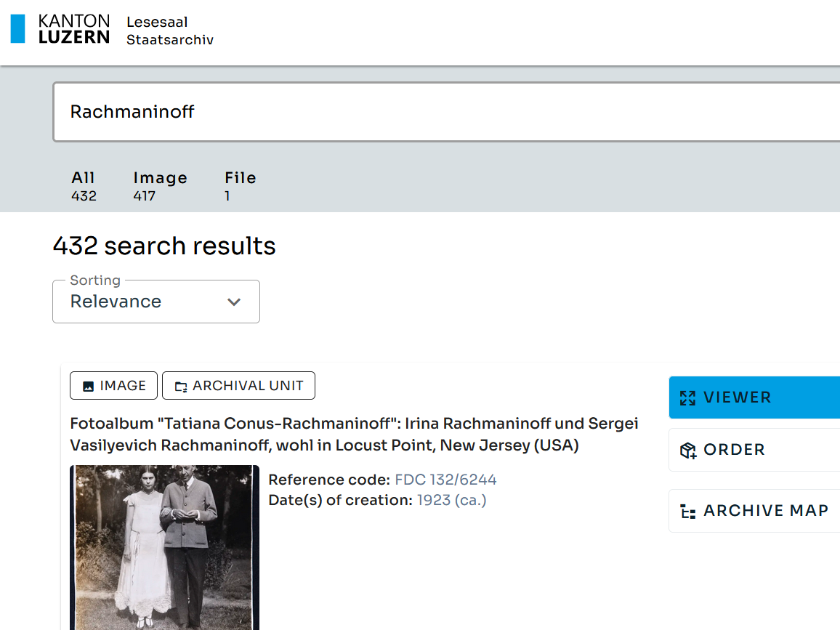
Task: Filter results by the Image tab
Action: pos(160,186)
